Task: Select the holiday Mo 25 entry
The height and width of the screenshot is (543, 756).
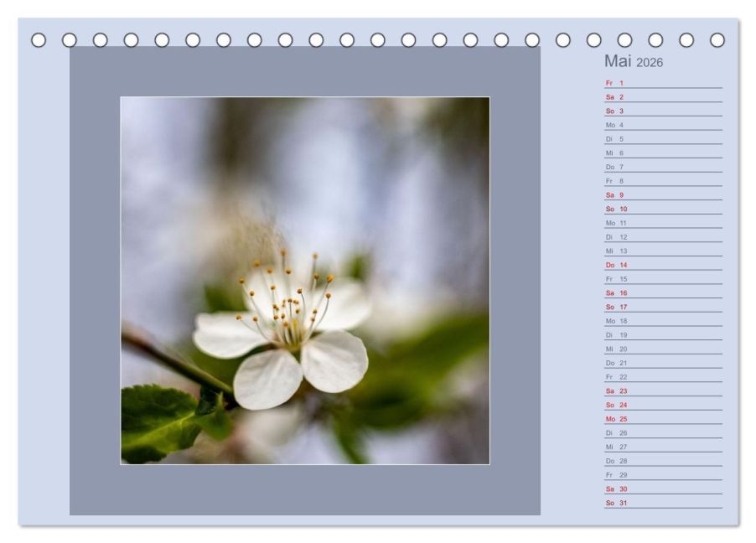Action: click(662, 419)
